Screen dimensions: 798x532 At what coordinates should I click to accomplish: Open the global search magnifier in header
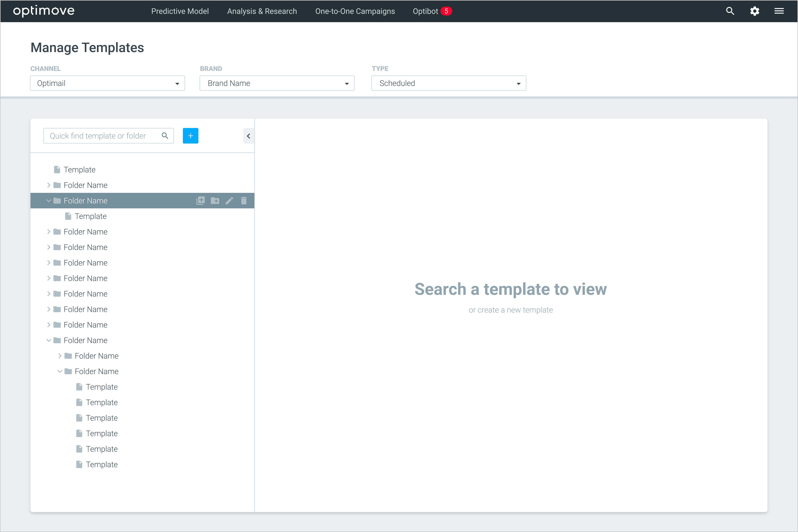[x=730, y=11]
